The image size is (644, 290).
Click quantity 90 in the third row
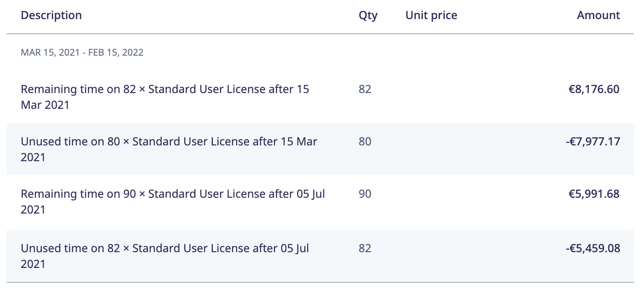point(365,194)
